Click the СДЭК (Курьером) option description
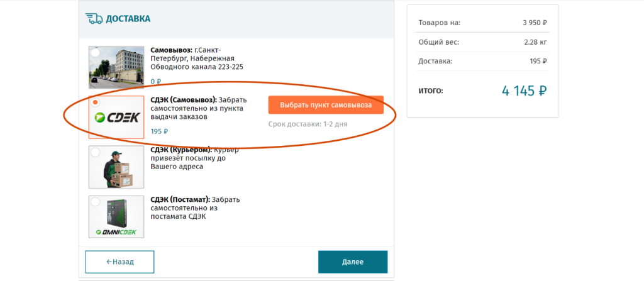Screen dimensions: 644x281 click(195, 158)
